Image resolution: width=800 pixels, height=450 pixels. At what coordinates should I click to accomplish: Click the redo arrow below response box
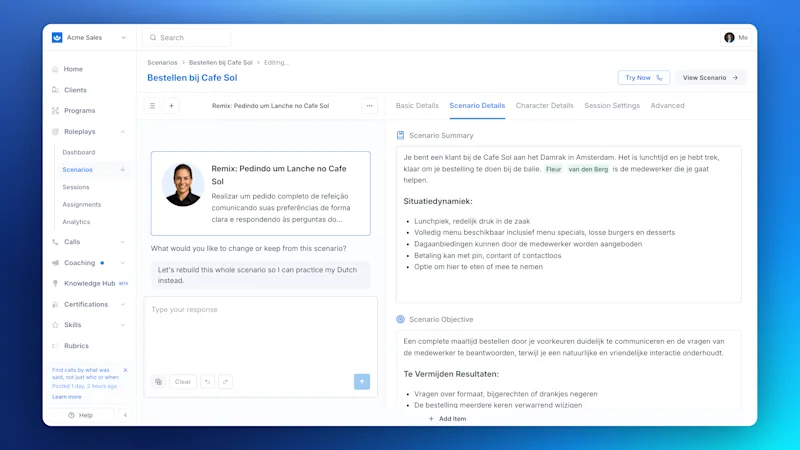(226, 382)
